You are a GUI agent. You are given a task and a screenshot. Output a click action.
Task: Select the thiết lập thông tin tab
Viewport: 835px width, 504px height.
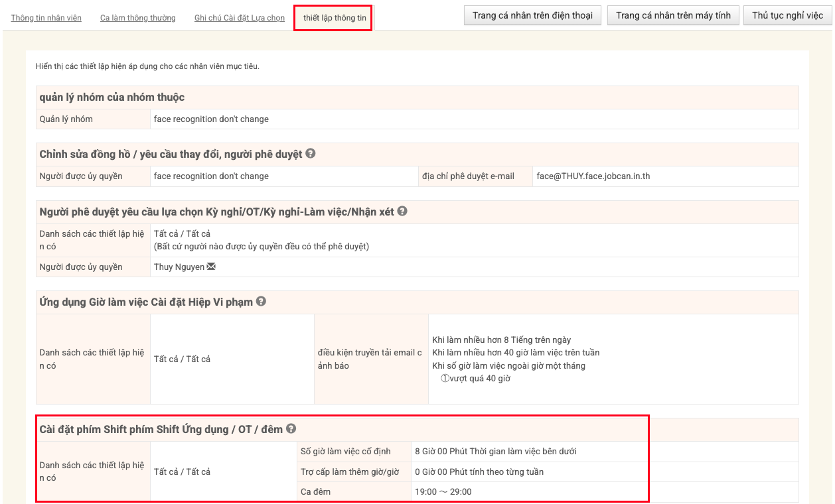(335, 18)
